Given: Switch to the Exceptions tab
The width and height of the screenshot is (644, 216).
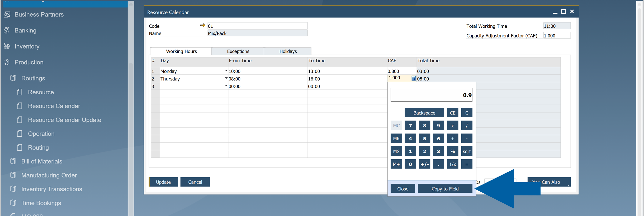Looking at the screenshot, I should pos(238,51).
